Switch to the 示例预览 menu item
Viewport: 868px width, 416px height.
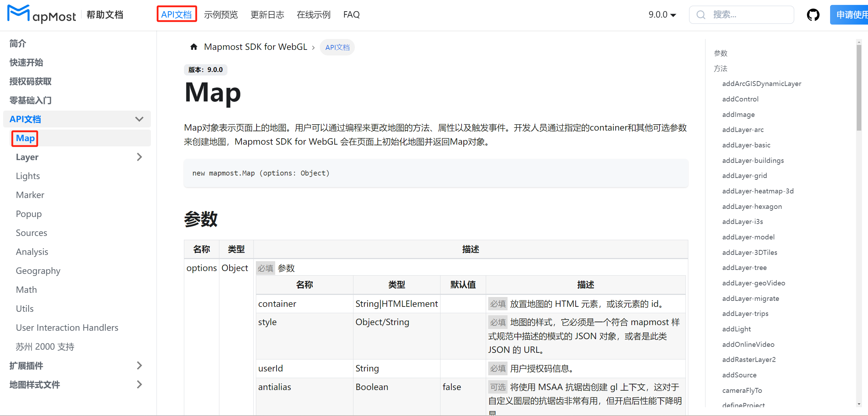coord(221,14)
